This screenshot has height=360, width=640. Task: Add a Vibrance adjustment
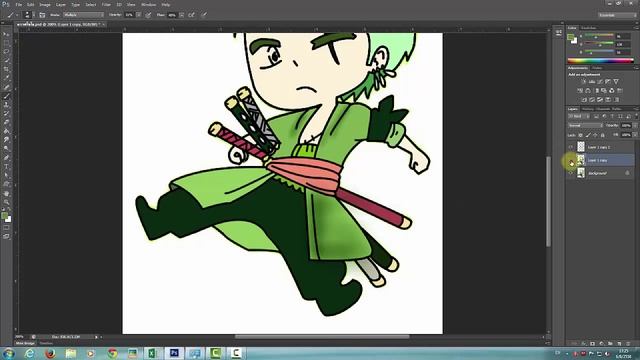[616, 82]
